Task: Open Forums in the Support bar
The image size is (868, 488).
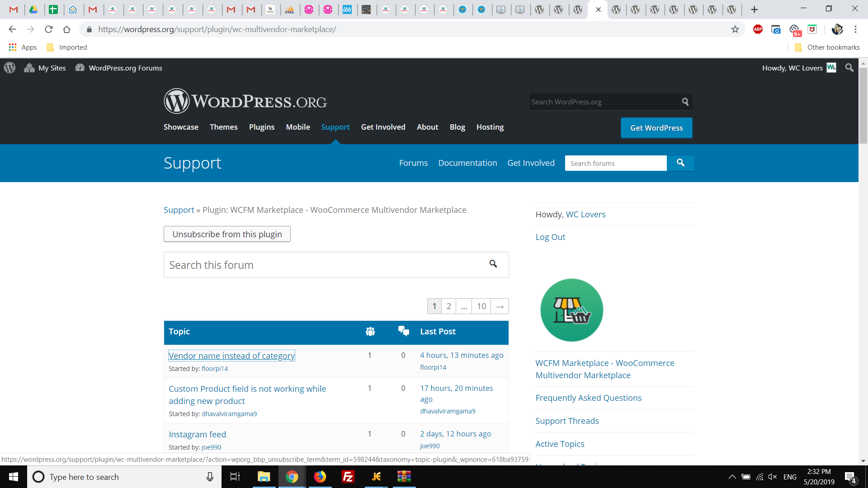Action: pyautogui.click(x=414, y=163)
